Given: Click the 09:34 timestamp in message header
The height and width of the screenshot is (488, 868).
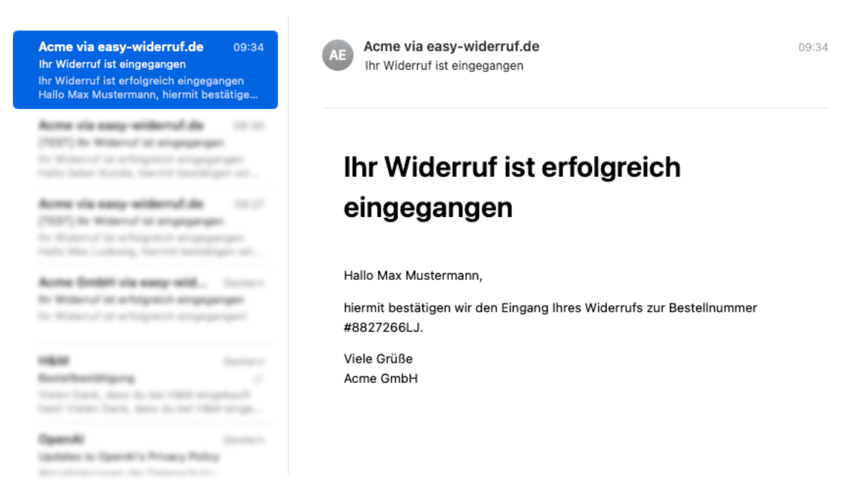Looking at the screenshot, I should pyautogui.click(x=812, y=47).
